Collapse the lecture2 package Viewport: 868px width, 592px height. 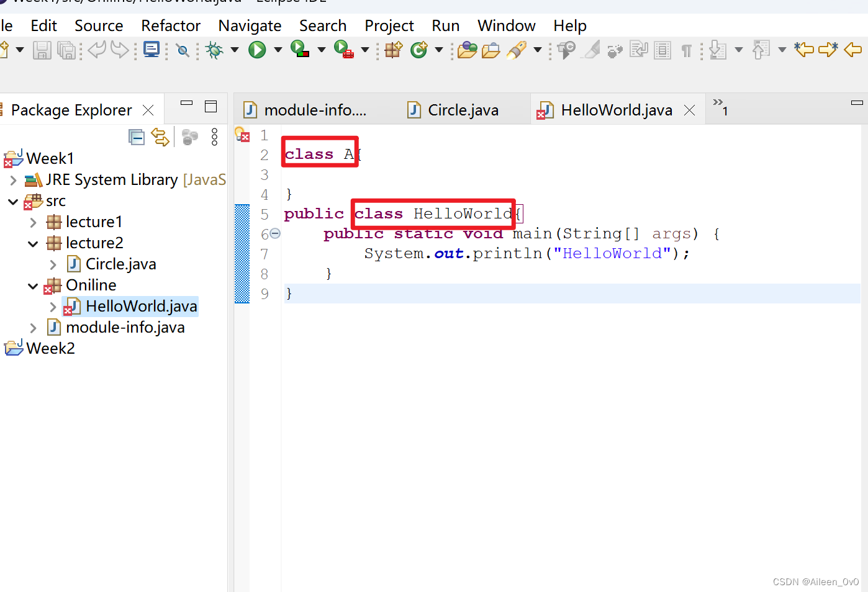click(34, 244)
